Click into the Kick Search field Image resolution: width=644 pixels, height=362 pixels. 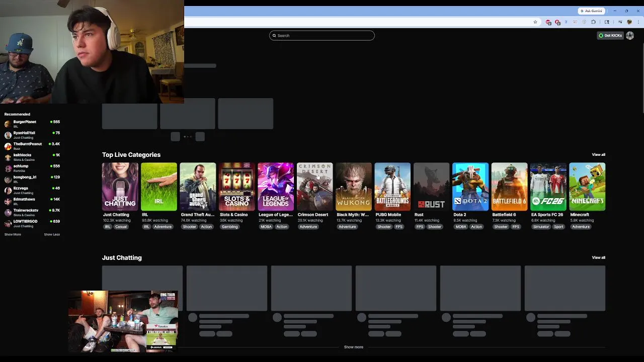coord(322,35)
